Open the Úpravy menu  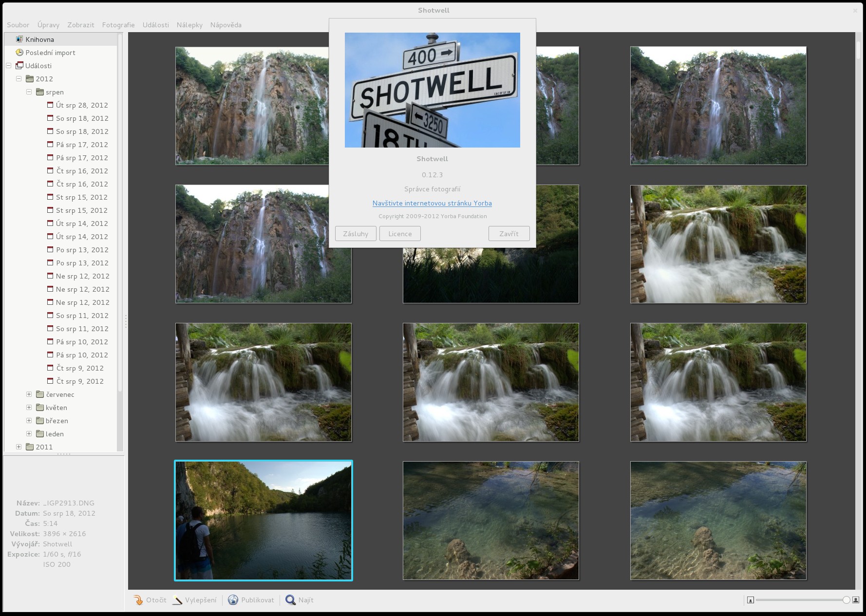(48, 25)
